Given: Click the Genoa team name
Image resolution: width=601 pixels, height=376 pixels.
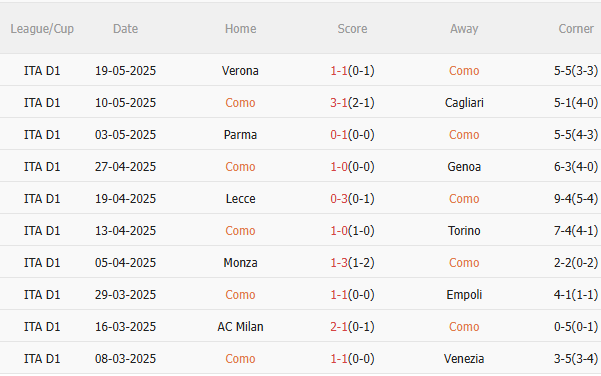Looking at the screenshot, I should [464, 167].
